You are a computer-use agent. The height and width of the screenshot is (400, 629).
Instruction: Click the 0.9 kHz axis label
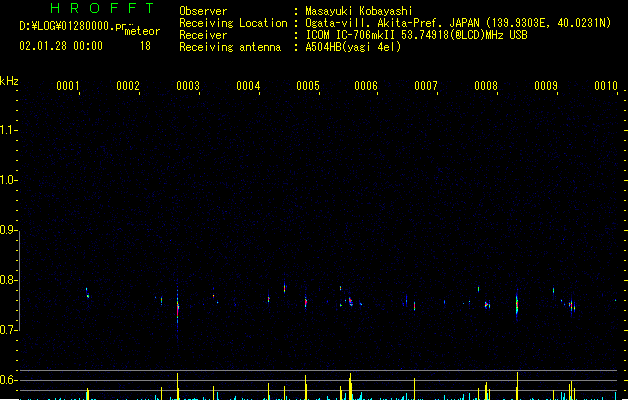coord(7,230)
